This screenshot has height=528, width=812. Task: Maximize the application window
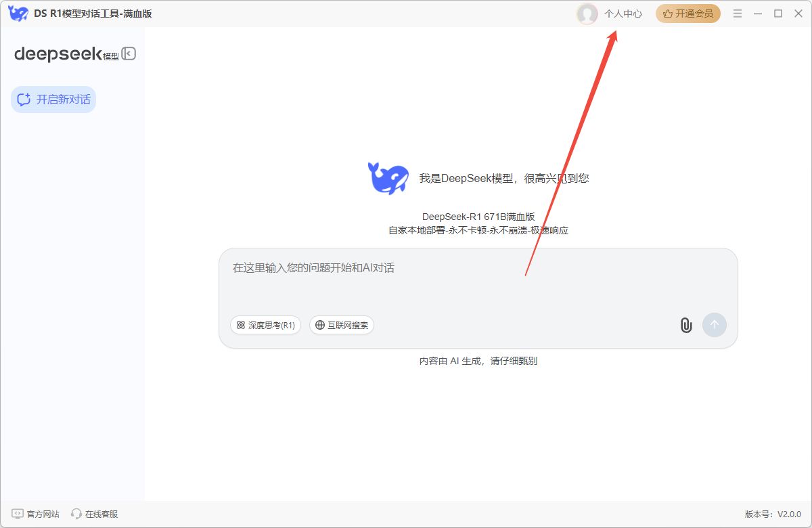pos(778,14)
